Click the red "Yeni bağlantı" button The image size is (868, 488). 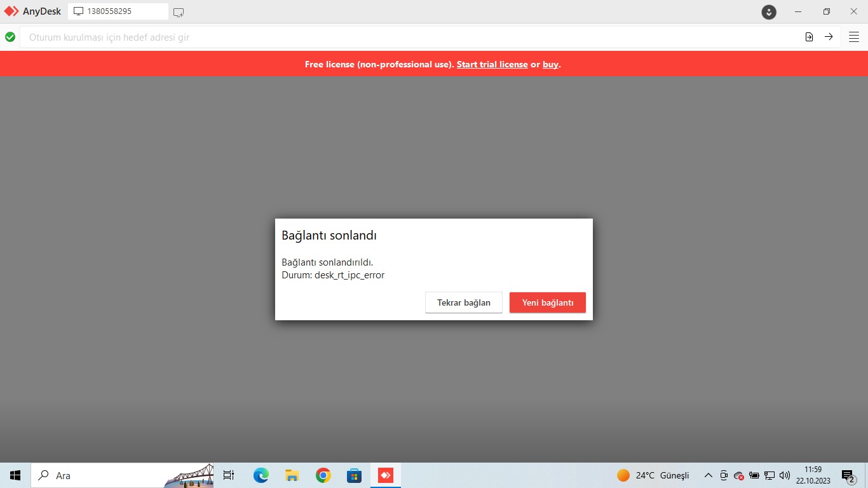point(547,302)
